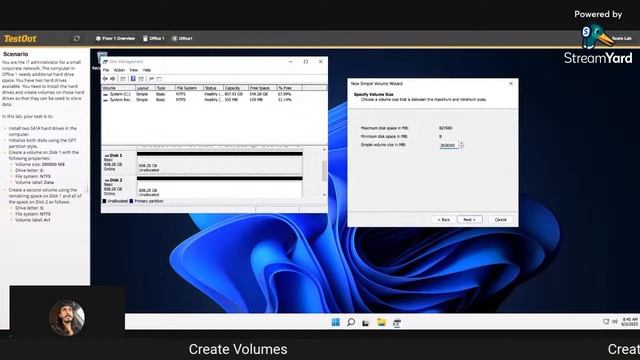This screenshot has width=640, height=360.
Task: Select the Office1 computer breadcrumb
Action: coord(182,38)
